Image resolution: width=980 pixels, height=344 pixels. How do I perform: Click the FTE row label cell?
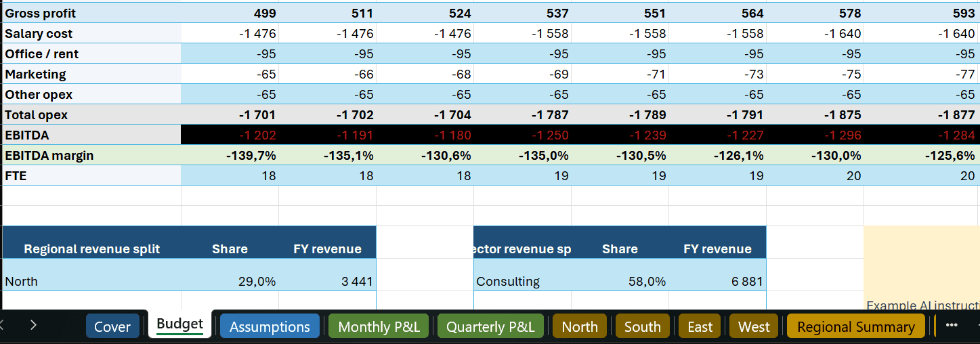tap(91, 175)
